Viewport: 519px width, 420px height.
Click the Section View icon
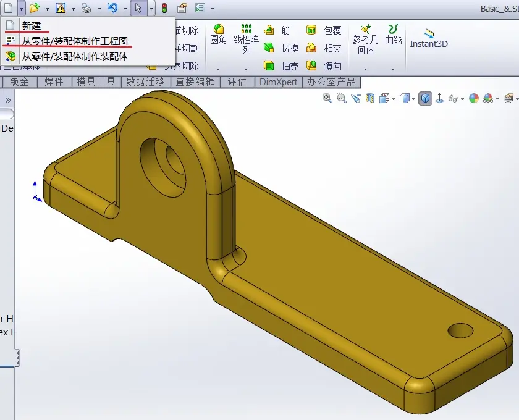pyautogui.click(x=370, y=98)
